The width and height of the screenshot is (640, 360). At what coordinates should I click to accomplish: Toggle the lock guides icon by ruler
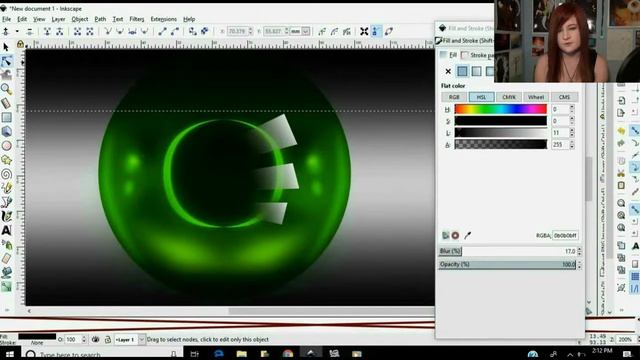click(20, 44)
